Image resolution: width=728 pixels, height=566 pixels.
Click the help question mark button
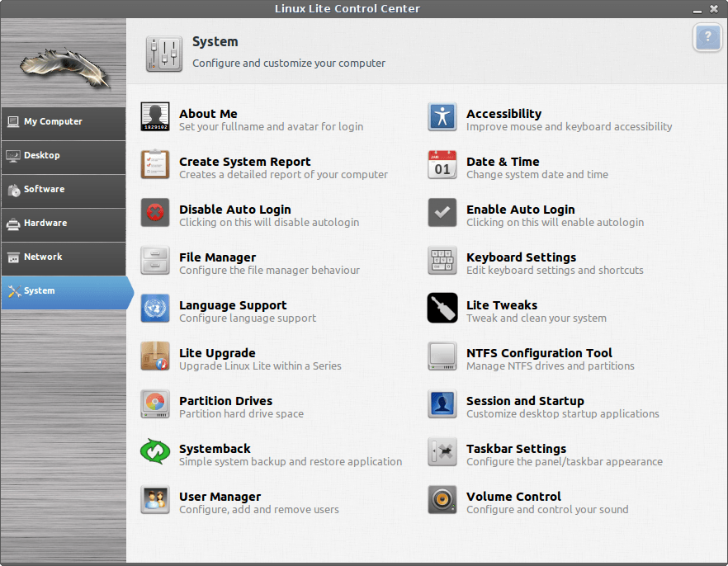click(707, 36)
